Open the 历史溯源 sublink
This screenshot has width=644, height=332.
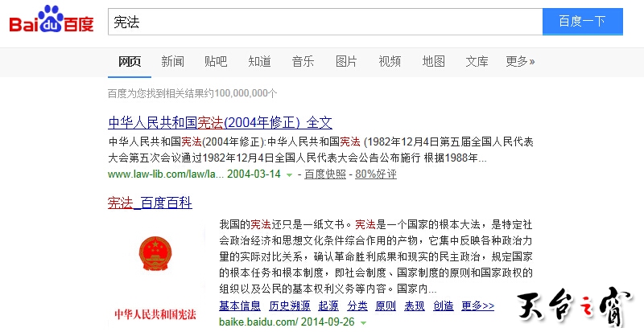(x=290, y=305)
